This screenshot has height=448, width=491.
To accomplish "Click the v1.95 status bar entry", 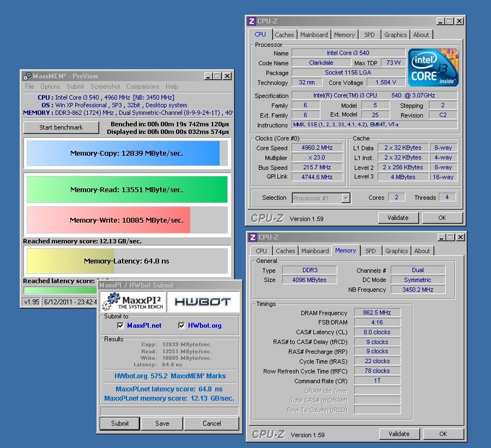I will [31, 302].
